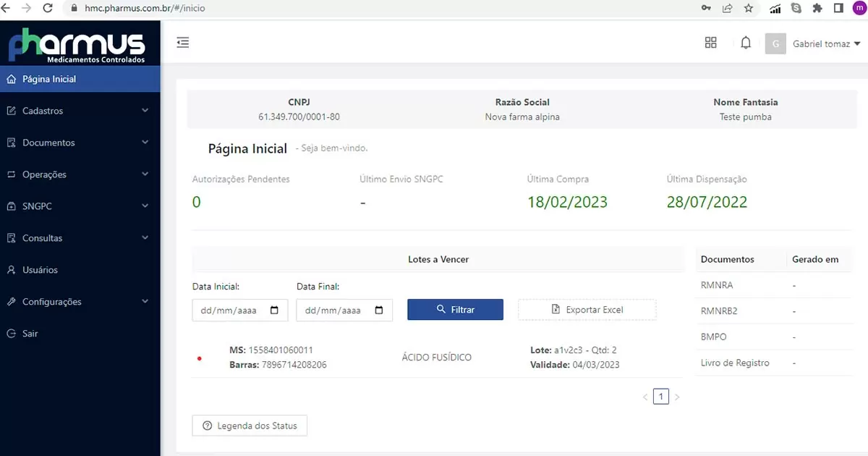Open calendar picker in Data Final field
This screenshot has width=868, height=456.
pyautogui.click(x=379, y=311)
